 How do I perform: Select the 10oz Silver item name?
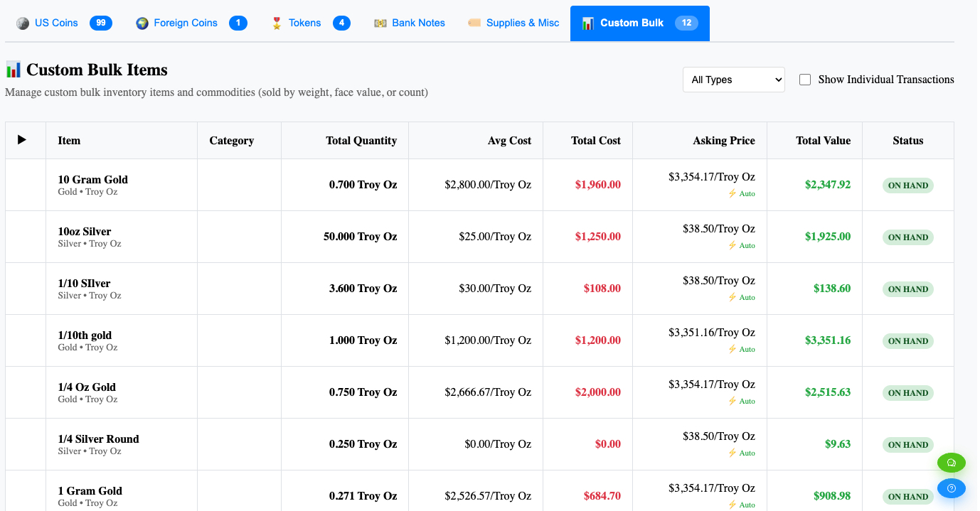pos(85,232)
